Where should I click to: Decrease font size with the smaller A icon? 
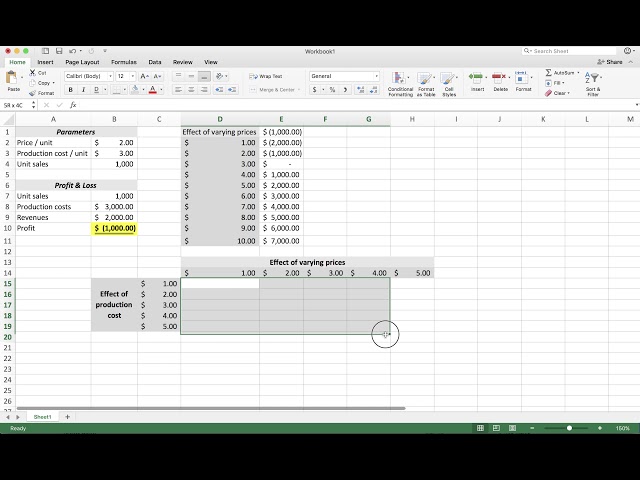(158, 76)
